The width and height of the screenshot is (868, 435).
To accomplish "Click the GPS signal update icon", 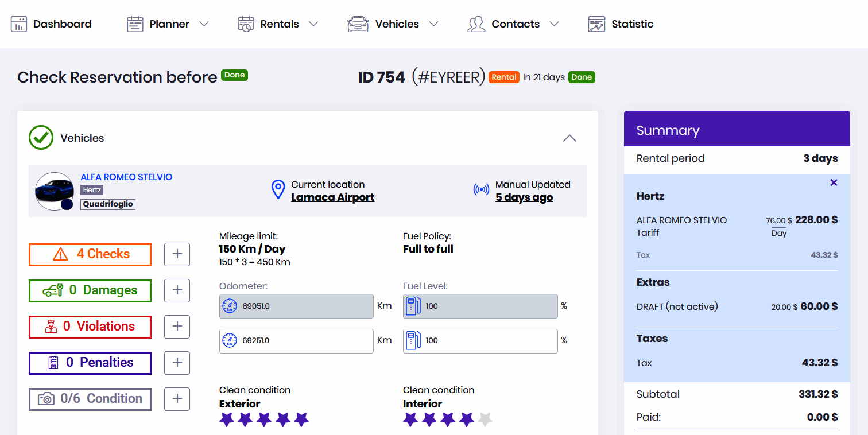I will (x=481, y=189).
